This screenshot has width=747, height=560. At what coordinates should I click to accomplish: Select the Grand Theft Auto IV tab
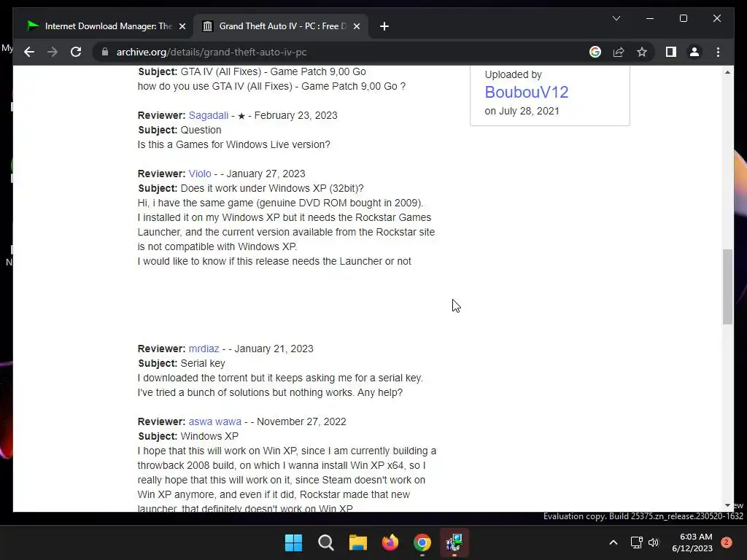pyautogui.click(x=279, y=26)
